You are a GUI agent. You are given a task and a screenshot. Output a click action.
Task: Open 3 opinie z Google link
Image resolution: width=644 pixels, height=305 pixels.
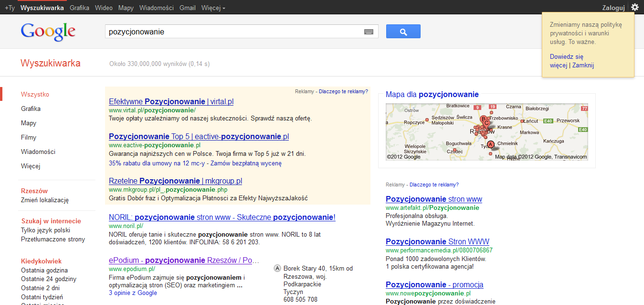click(x=133, y=293)
